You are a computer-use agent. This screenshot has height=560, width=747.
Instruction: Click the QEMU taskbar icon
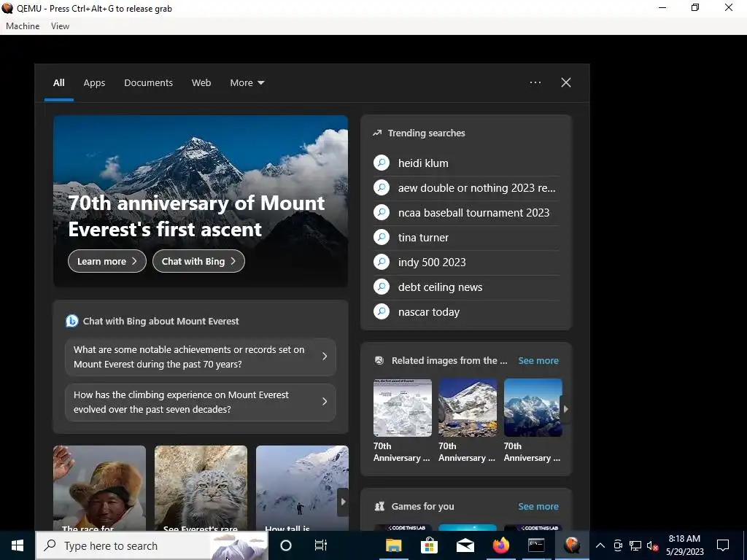(572, 545)
